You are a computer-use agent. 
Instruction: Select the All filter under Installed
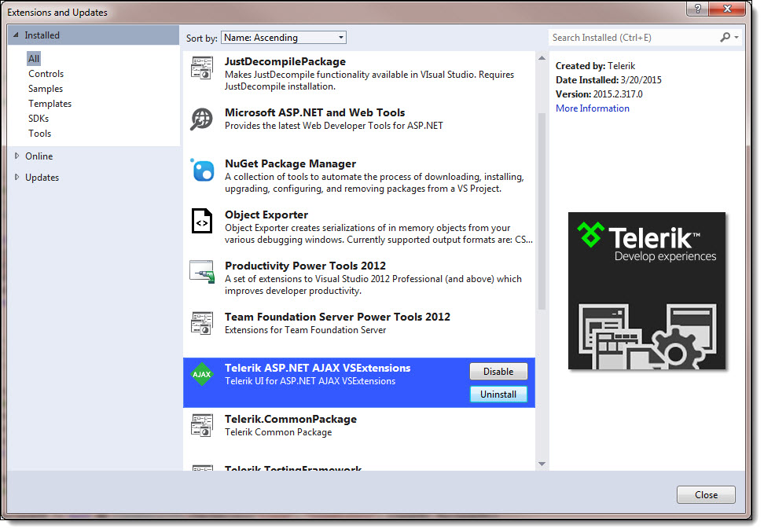34,58
